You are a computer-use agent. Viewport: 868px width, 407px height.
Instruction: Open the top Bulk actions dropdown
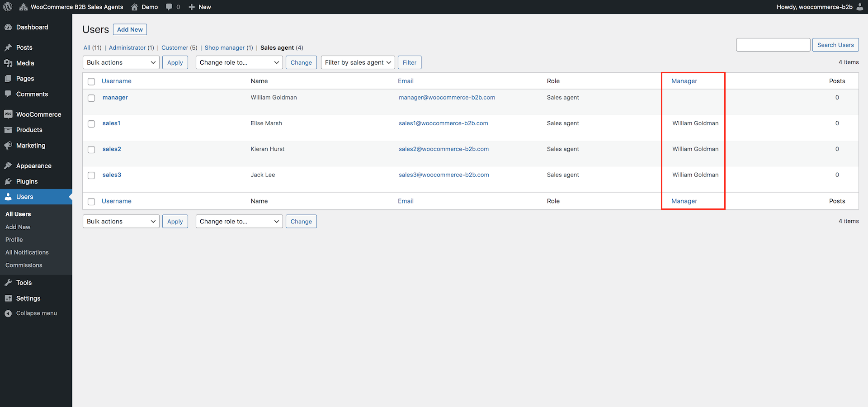(x=121, y=62)
